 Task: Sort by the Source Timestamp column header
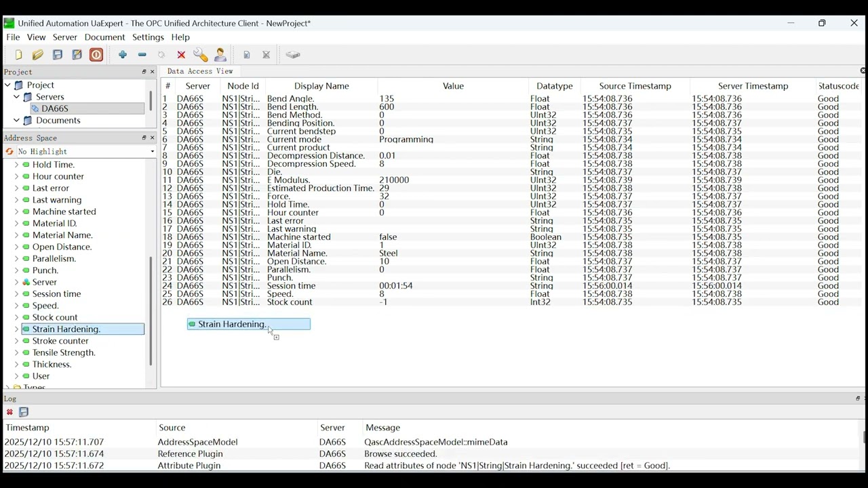pos(635,86)
